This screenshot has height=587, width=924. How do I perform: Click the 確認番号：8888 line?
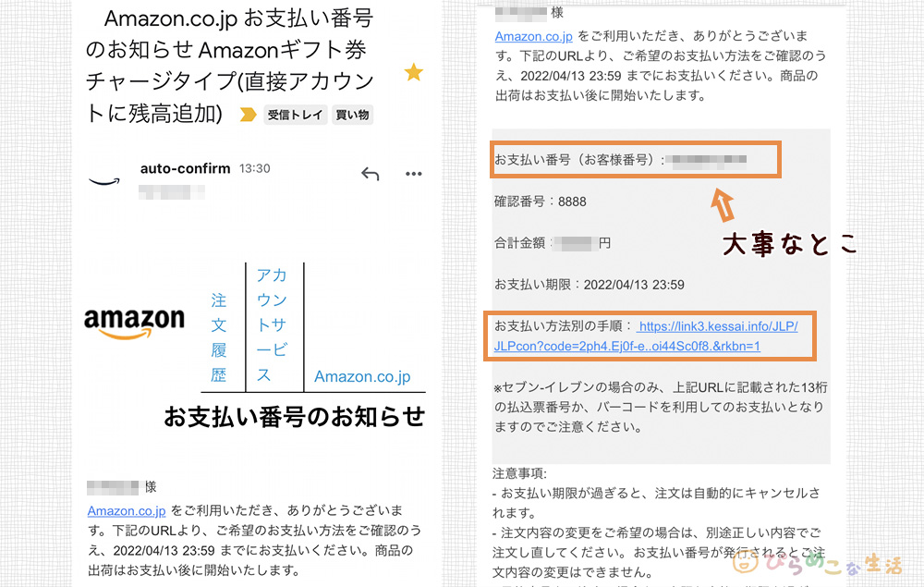tap(541, 202)
